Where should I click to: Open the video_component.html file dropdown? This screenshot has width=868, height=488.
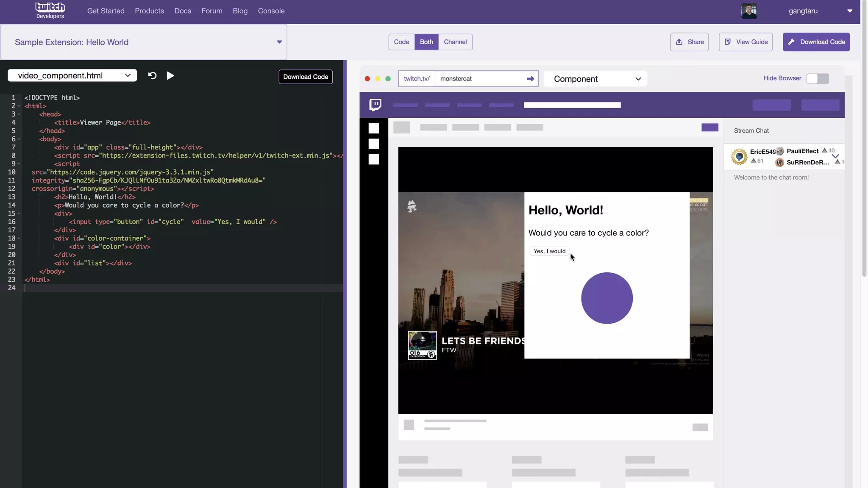72,75
